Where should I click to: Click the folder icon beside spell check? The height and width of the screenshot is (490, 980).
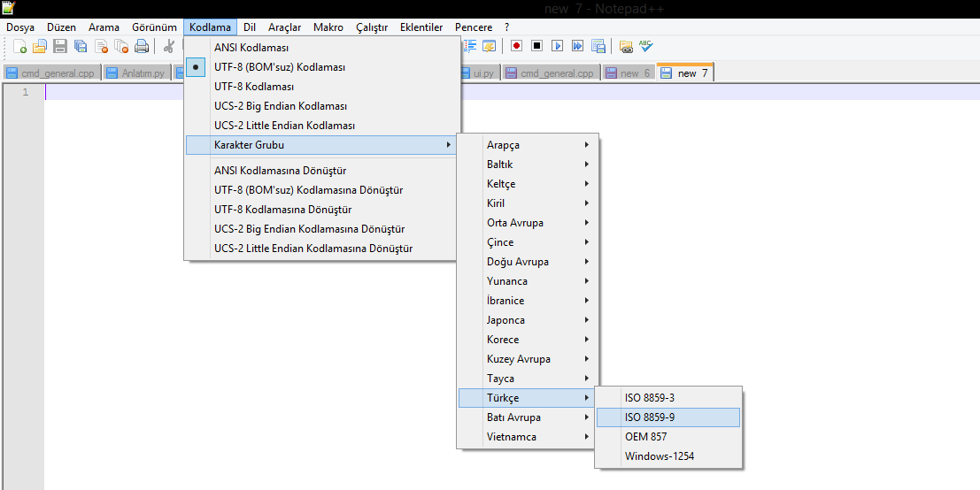coord(626,46)
